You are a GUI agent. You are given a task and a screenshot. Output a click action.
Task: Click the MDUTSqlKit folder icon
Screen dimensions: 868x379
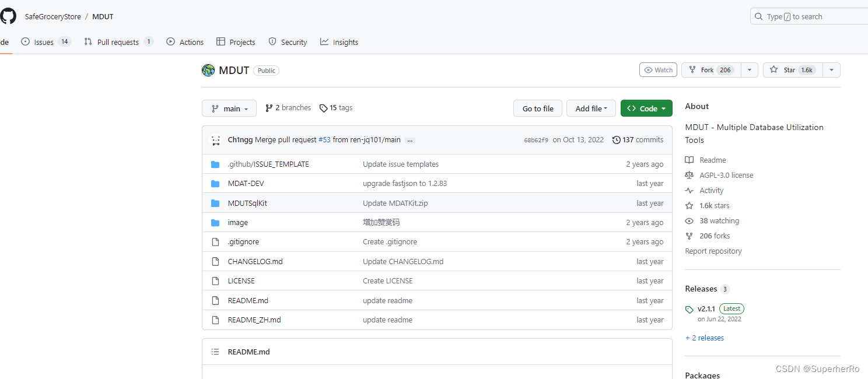(215, 203)
